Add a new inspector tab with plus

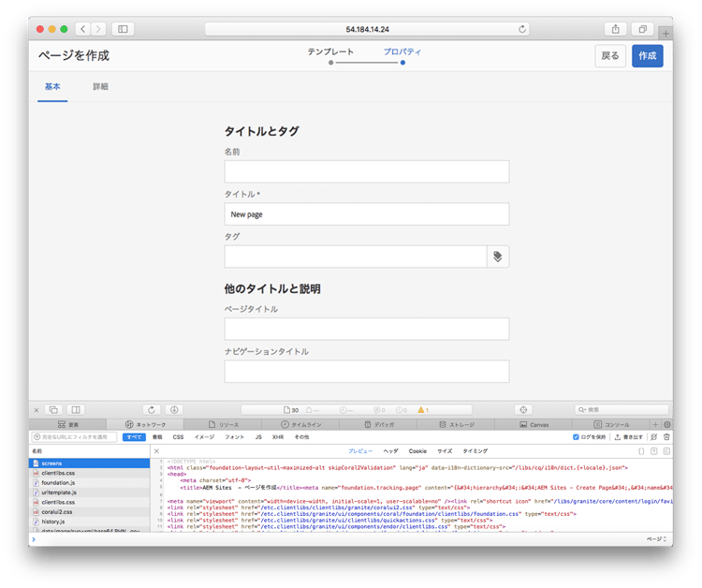pos(655,424)
